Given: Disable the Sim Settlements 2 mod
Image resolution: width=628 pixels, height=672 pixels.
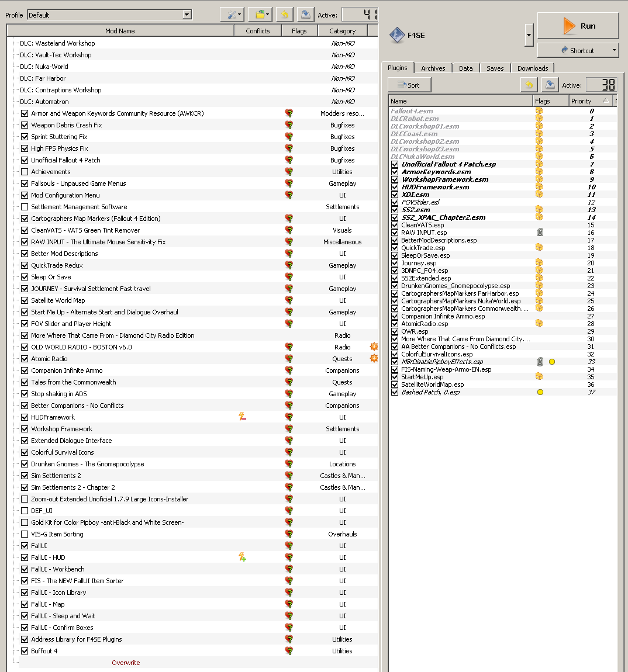Looking at the screenshot, I should coord(25,476).
